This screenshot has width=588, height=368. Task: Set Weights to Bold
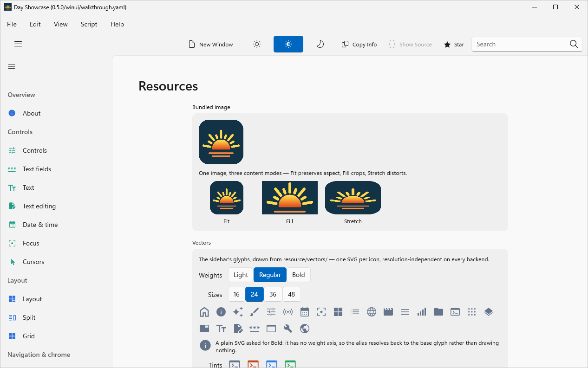(x=299, y=275)
